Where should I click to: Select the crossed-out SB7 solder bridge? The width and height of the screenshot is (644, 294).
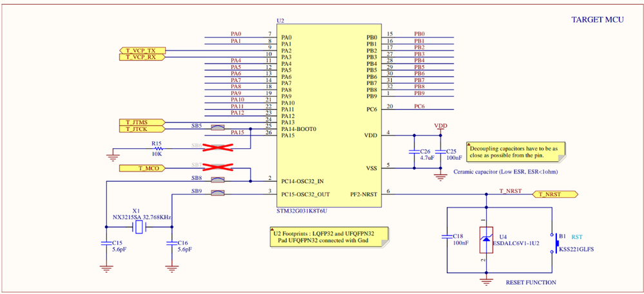[x=218, y=168]
